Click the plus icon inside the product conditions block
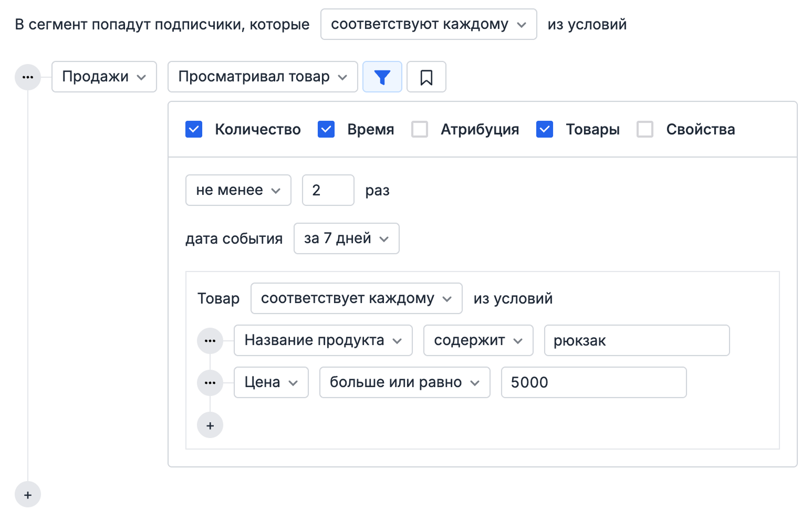The height and width of the screenshot is (521, 812). [210, 425]
